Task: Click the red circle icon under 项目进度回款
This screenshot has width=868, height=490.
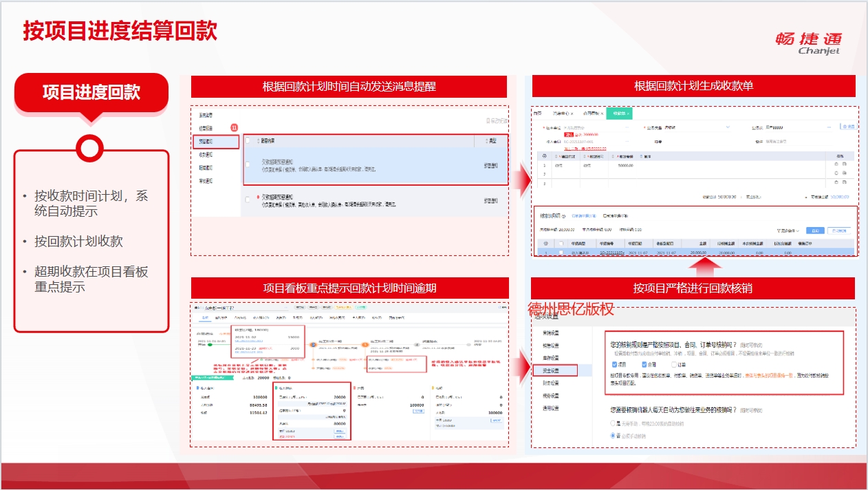Action: (91, 147)
